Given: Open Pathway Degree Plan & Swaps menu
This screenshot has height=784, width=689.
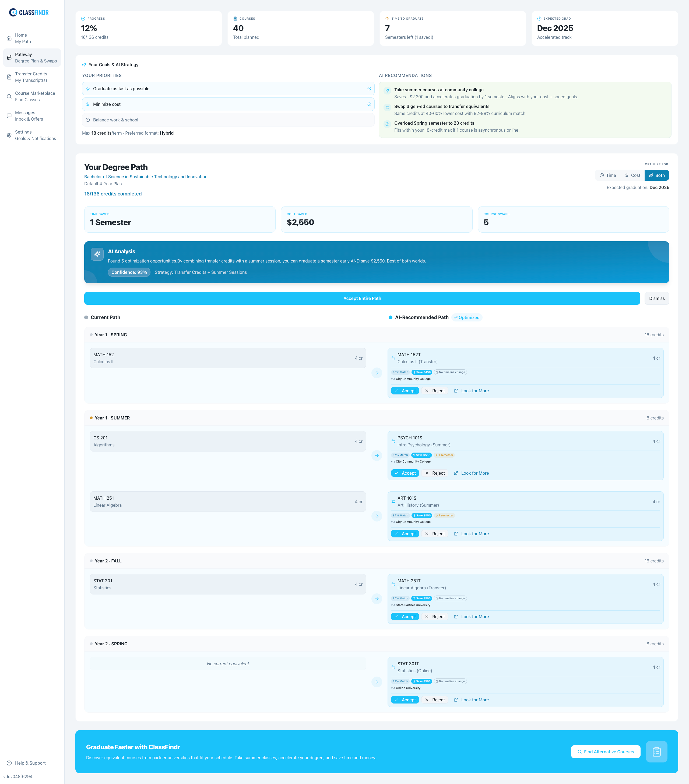Looking at the screenshot, I should tap(32, 58).
